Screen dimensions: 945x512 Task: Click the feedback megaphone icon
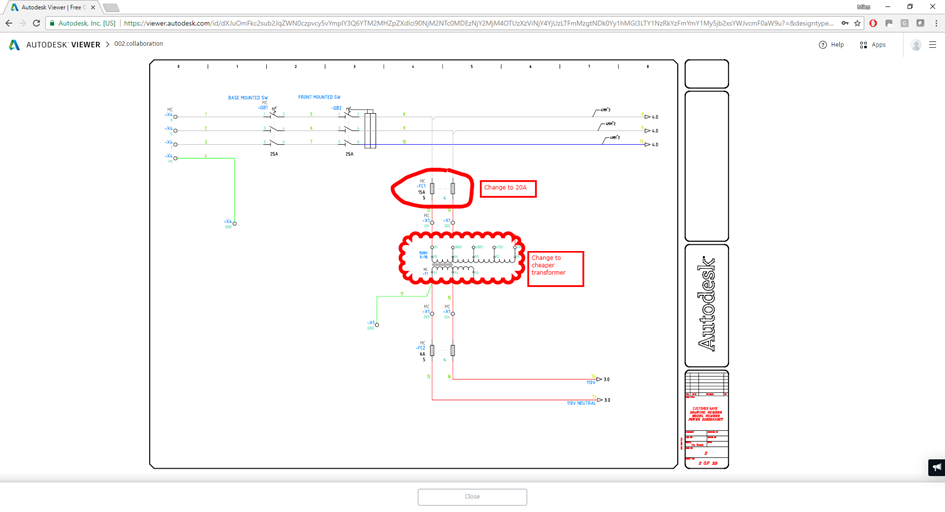(x=937, y=467)
